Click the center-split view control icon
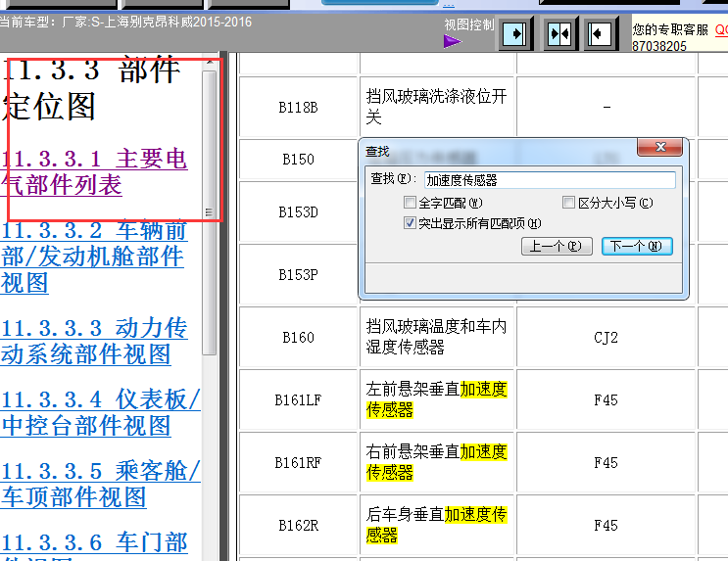 click(558, 34)
